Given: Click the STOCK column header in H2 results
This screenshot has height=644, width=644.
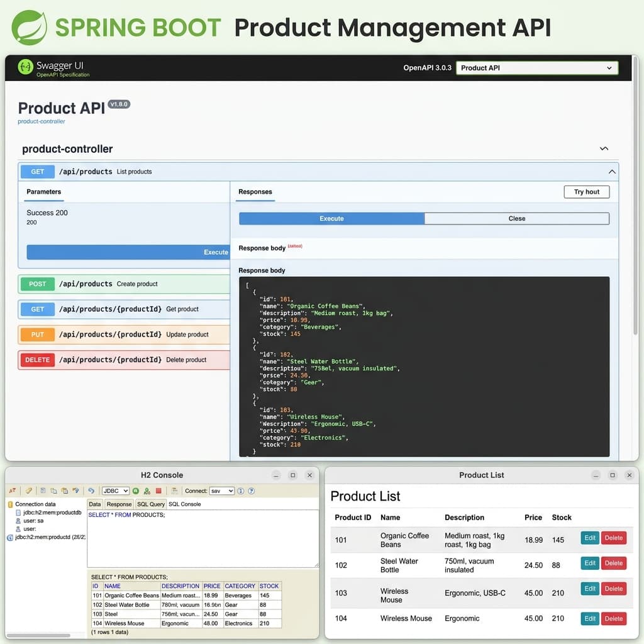Looking at the screenshot, I should coord(269,586).
